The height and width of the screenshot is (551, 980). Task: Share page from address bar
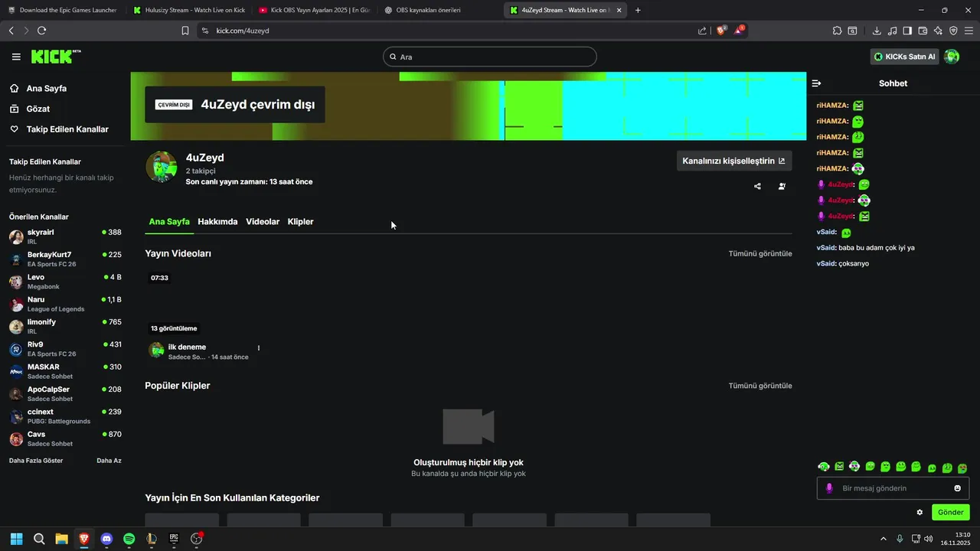[x=702, y=31]
